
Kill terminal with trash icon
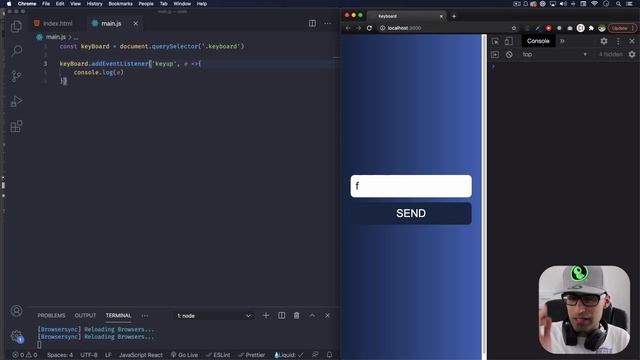(x=297, y=316)
